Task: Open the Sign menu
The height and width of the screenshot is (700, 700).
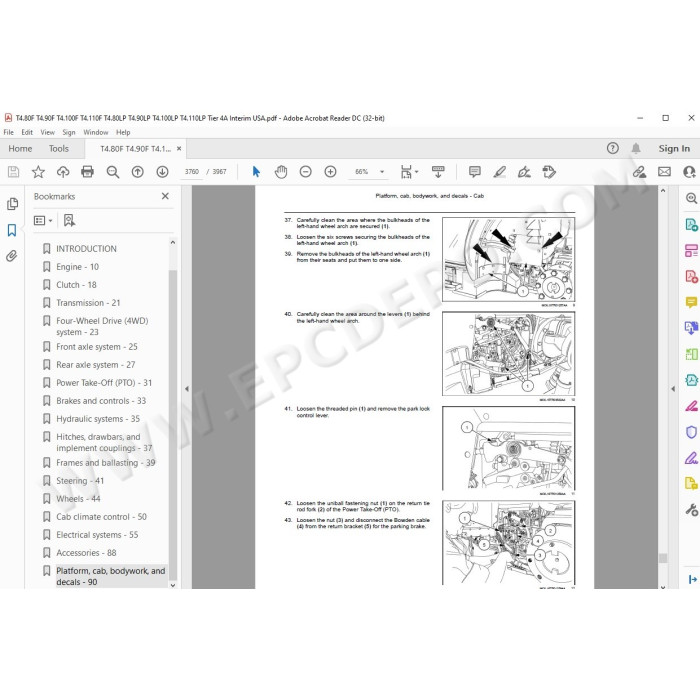Action: tap(69, 132)
